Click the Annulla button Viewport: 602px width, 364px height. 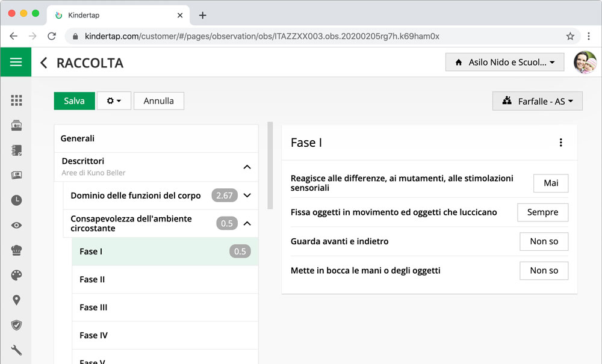pyautogui.click(x=158, y=101)
